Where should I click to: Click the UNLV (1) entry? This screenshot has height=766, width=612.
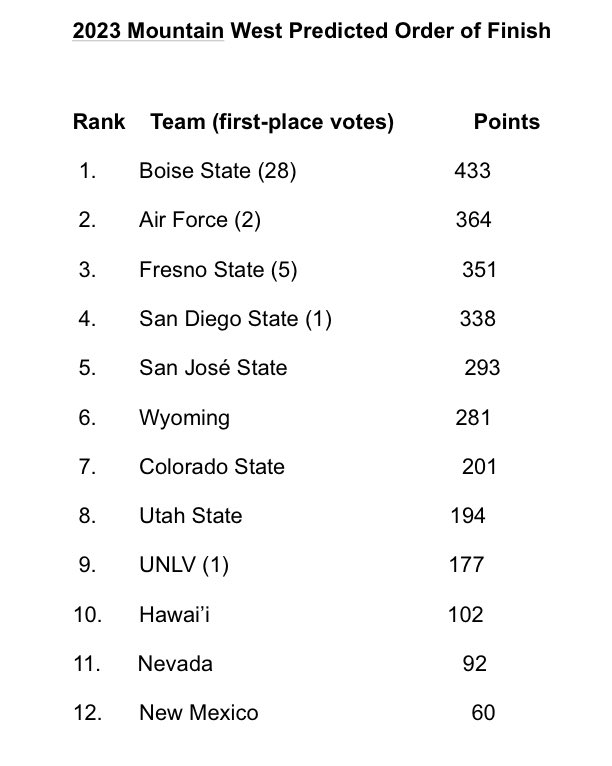[183, 565]
